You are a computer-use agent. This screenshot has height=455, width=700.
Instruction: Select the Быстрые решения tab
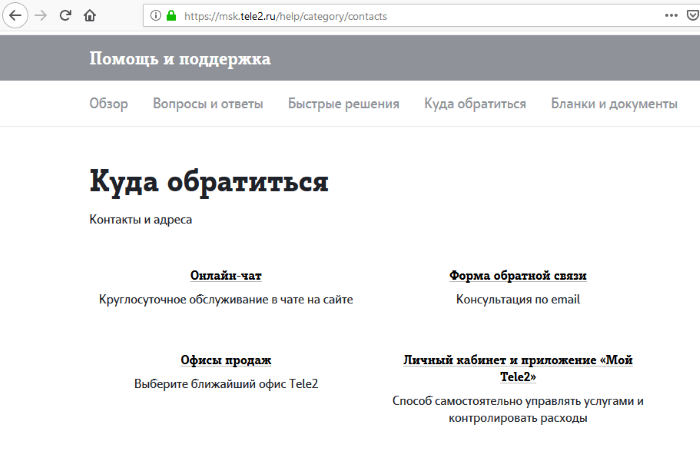tap(344, 104)
